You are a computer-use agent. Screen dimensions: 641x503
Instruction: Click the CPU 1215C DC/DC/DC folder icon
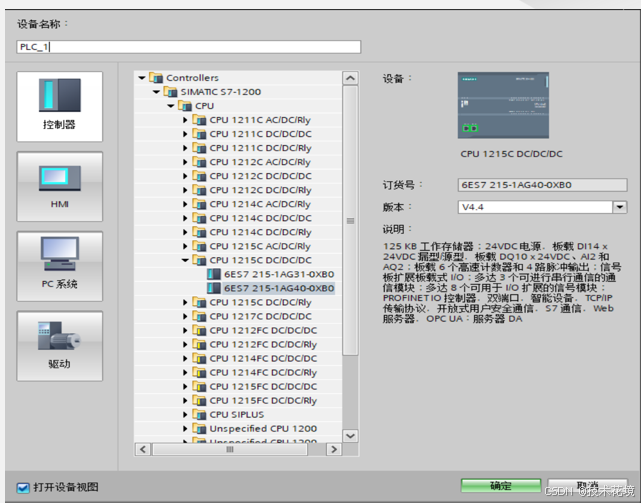click(x=199, y=260)
